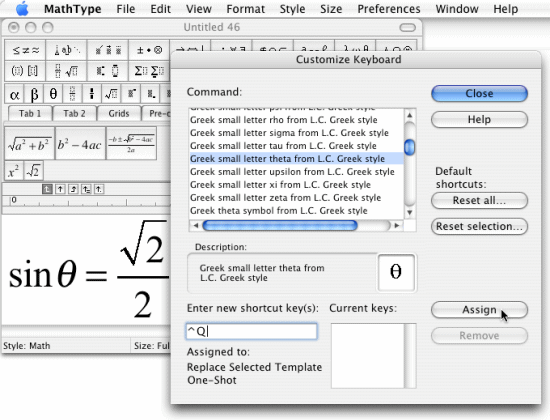Select the left-justified tab stop icon

(x=47, y=189)
